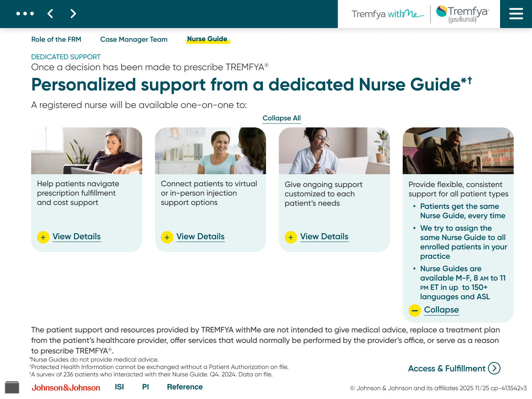This screenshot has width=532, height=399.
Task: Click the gray folder icon at bottom left
Action: click(x=12, y=387)
